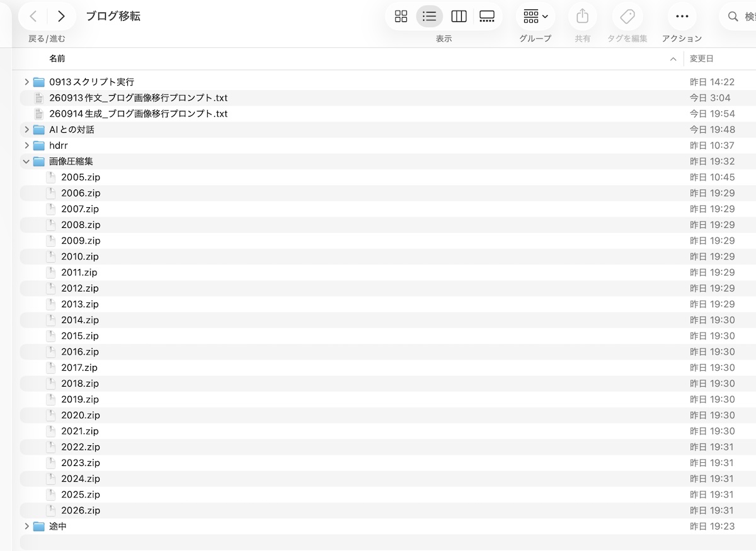Click the 2009.zip file icon

(50, 241)
